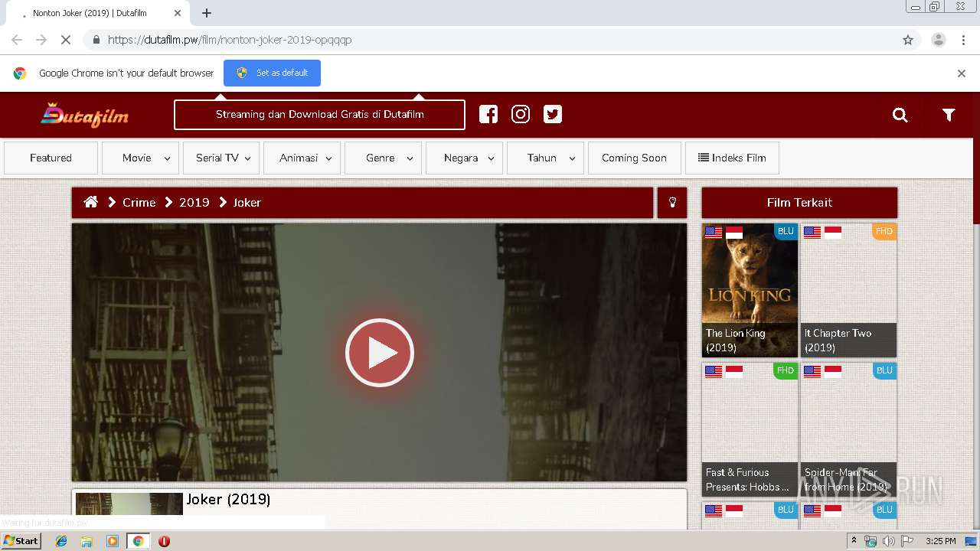The height and width of the screenshot is (551, 980).
Task: Open the site search icon
Action: 900,115
